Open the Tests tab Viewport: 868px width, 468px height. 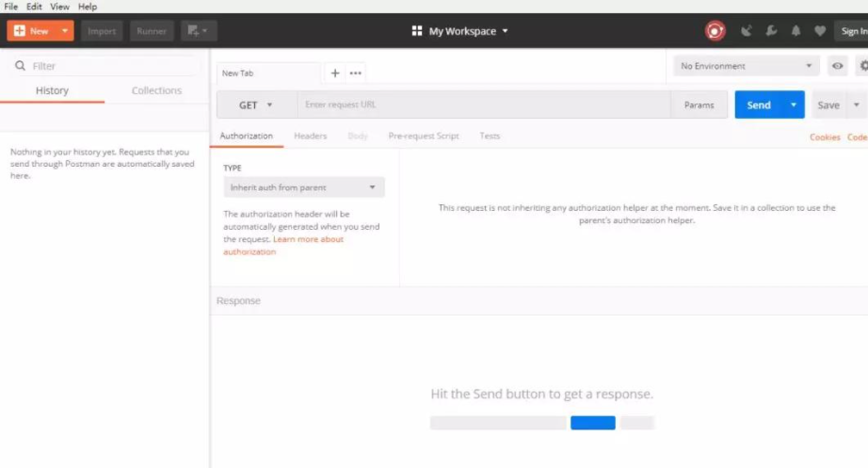490,137
